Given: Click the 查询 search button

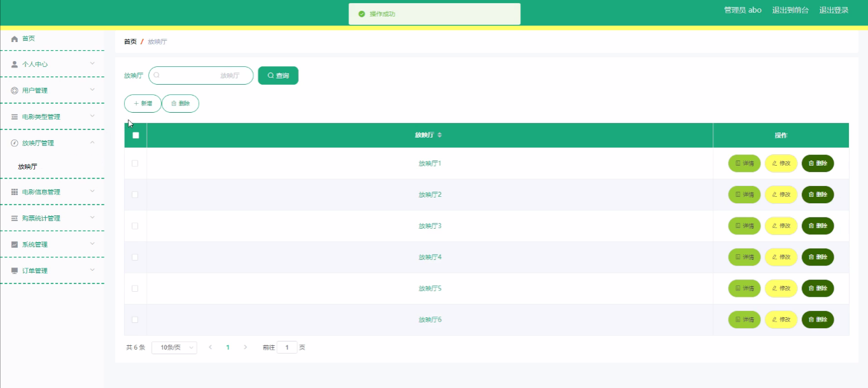Looking at the screenshot, I should pos(278,75).
